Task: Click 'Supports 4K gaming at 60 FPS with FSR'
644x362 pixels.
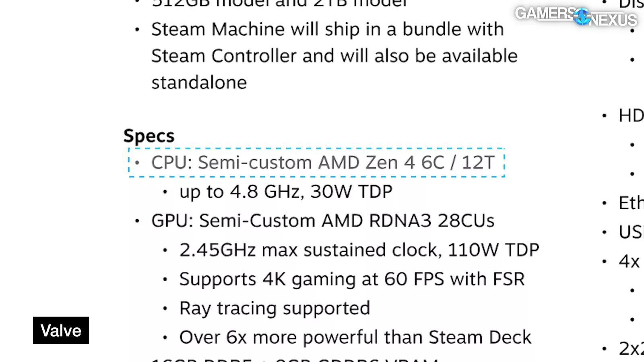Action: tap(352, 279)
